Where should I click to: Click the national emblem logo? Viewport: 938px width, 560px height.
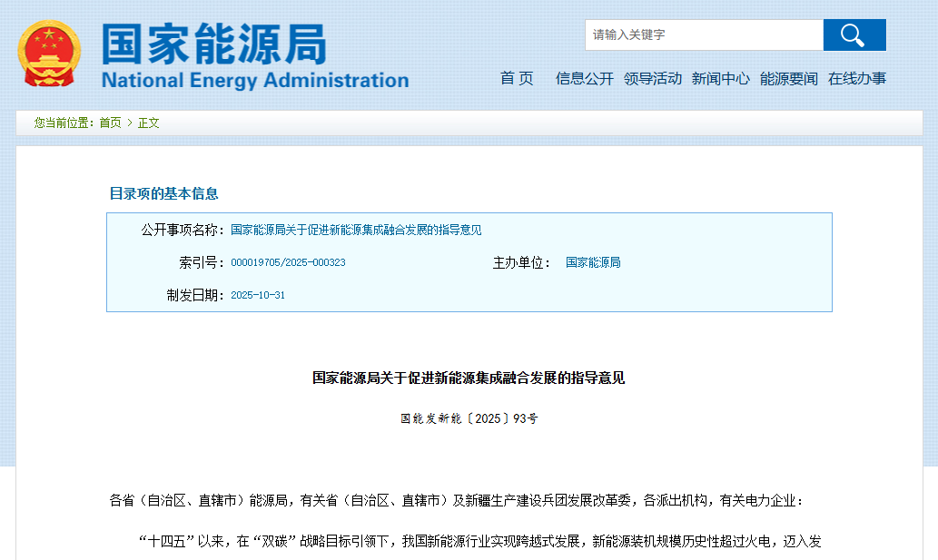(49, 54)
